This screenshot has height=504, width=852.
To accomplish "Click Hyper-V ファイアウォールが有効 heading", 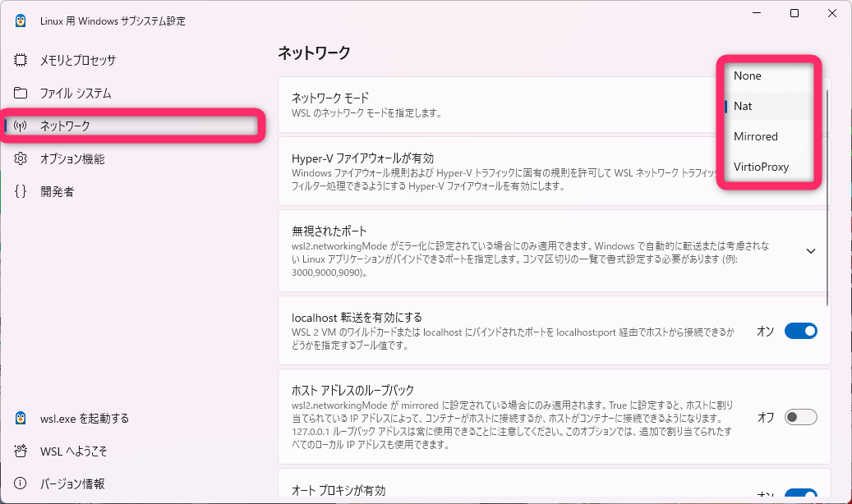I will point(362,158).
